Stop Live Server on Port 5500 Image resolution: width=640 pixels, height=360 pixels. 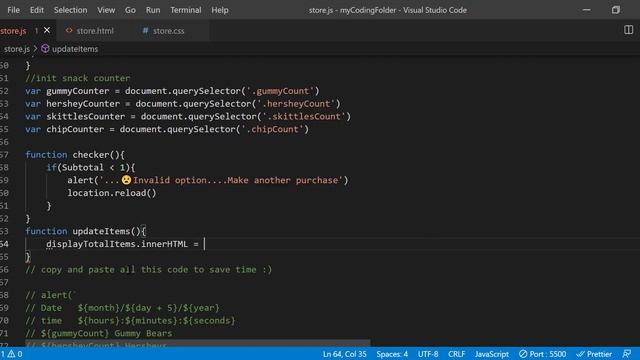[542, 354]
